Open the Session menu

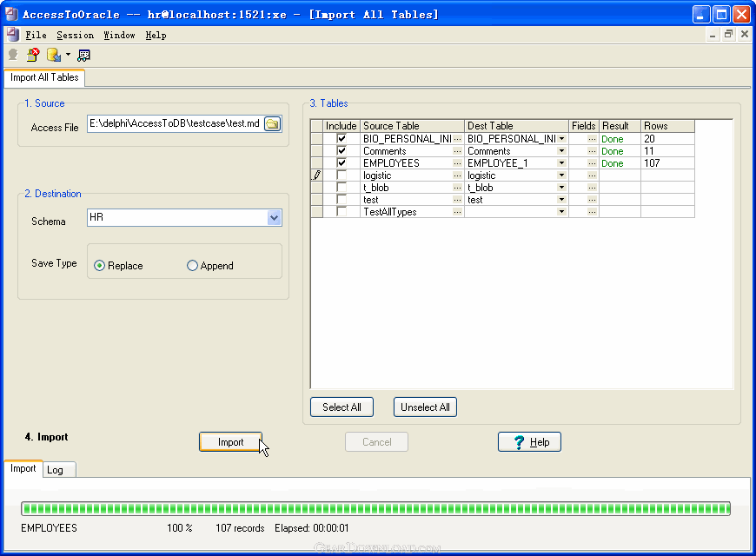[76, 36]
